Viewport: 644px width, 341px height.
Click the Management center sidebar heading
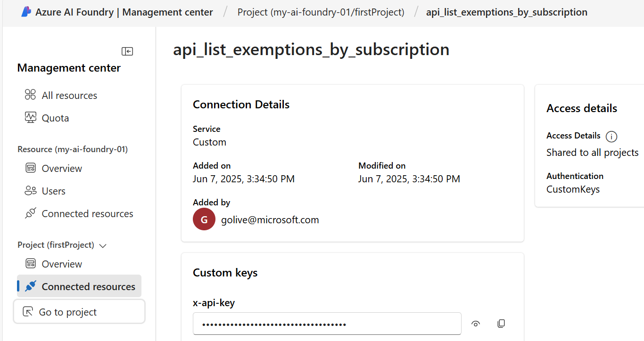coord(69,68)
